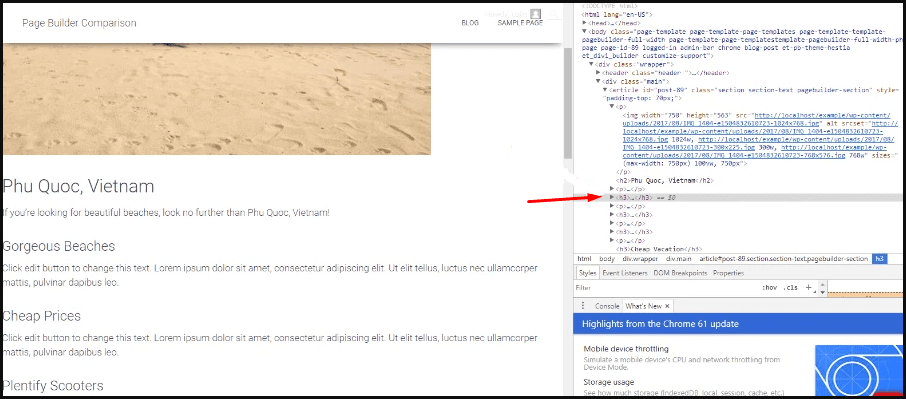Switch to the Styles tab
906x399 pixels.
click(x=587, y=273)
